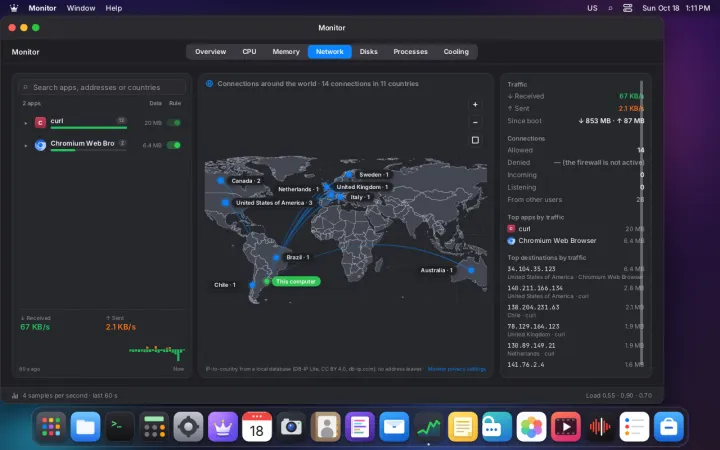Viewport: 720px width, 450px height.
Task: Open Notes from the dock
Action: (x=463, y=427)
